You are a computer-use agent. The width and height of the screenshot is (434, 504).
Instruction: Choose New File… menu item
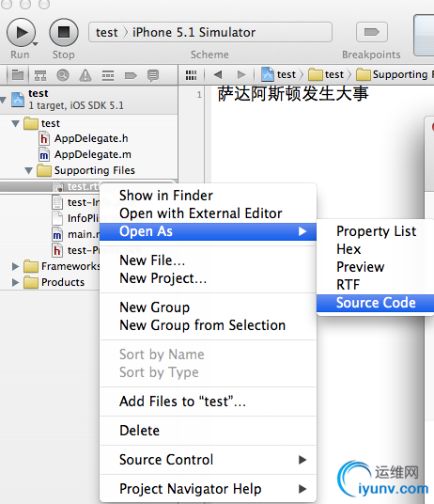coord(208,260)
